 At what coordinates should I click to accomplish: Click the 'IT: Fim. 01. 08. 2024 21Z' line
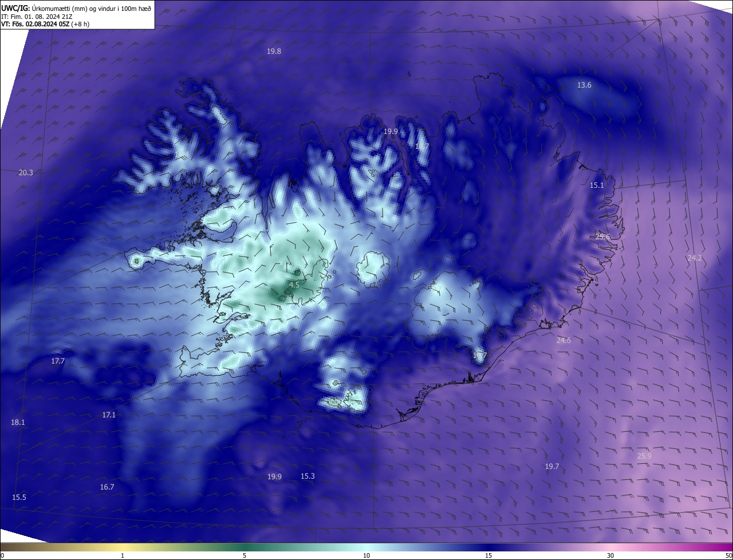[37, 17]
